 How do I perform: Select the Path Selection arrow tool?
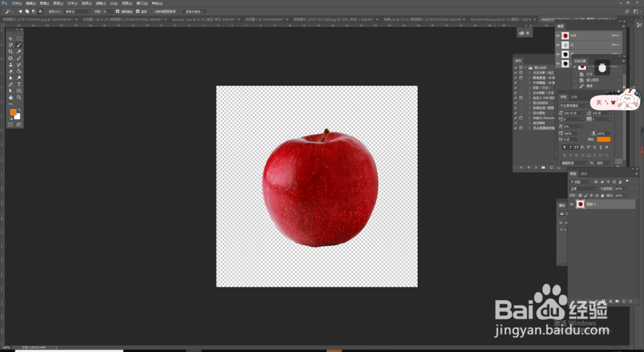pos(11,91)
